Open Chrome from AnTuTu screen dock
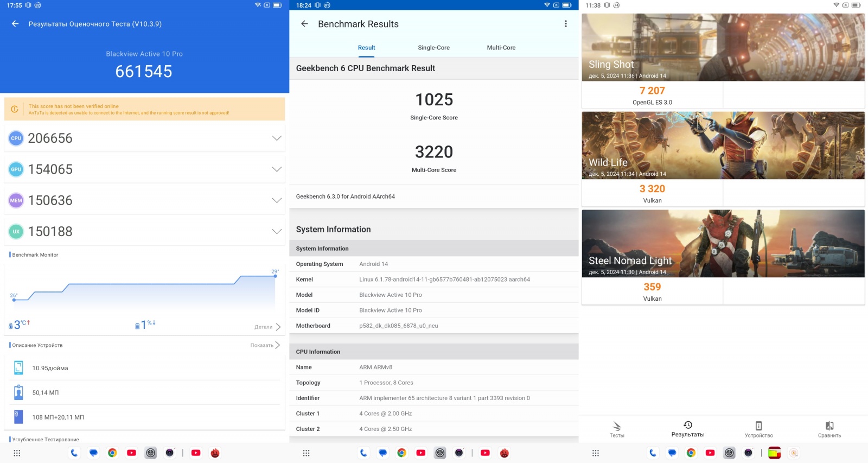868x463 pixels. [x=112, y=453]
